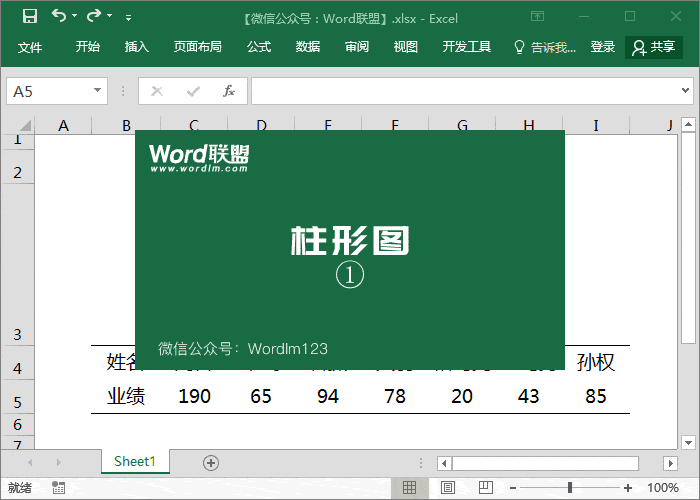The image size is (700, 500).
Task: Click the 共享 share button
Action: coord(654,47)
